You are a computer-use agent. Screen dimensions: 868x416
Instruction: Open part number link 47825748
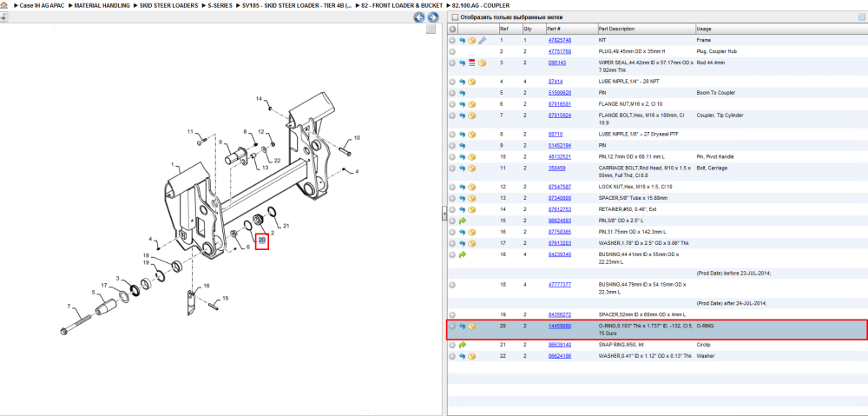coord(559,41)
